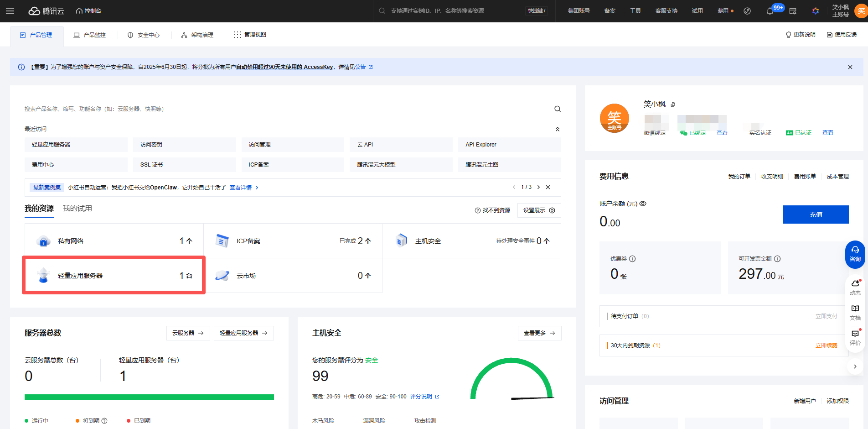Open the hamburger navigation menu
The height and width of the screenshot is (429, 868).
coord(10,11)
